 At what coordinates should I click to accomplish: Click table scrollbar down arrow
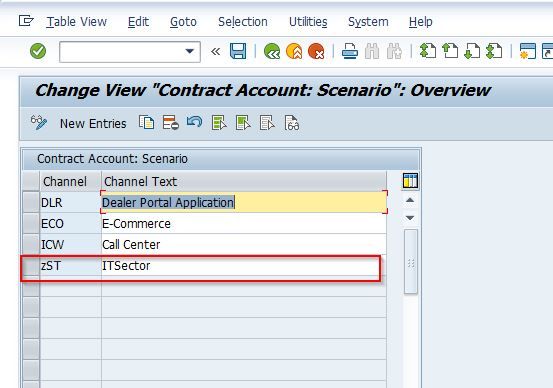410,218
